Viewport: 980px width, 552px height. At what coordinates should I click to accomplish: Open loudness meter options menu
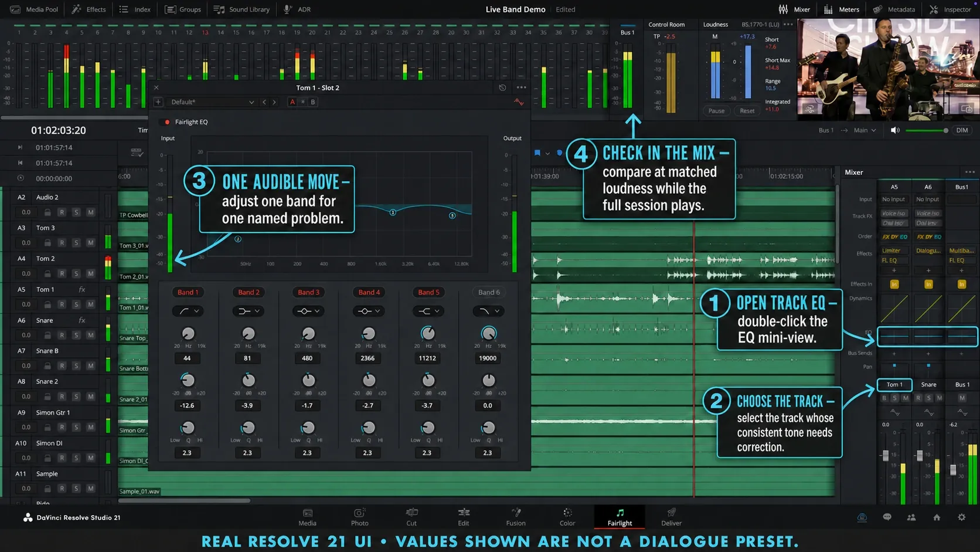788,25
